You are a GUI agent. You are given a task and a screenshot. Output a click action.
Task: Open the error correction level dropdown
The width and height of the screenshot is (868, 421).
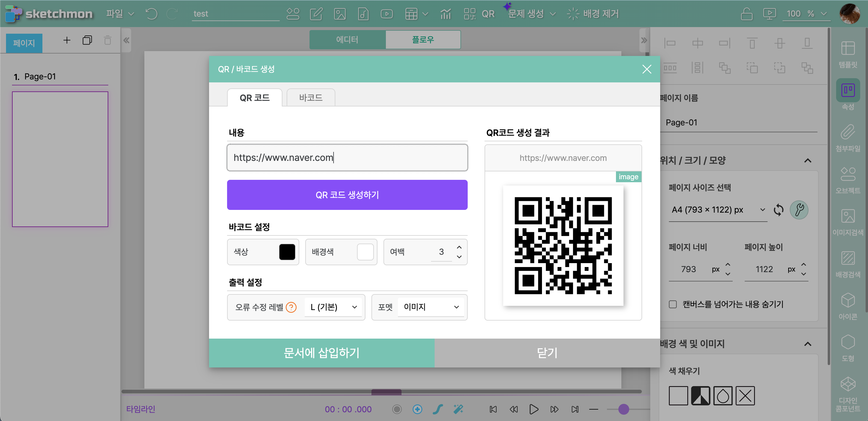tap(333, 307)
